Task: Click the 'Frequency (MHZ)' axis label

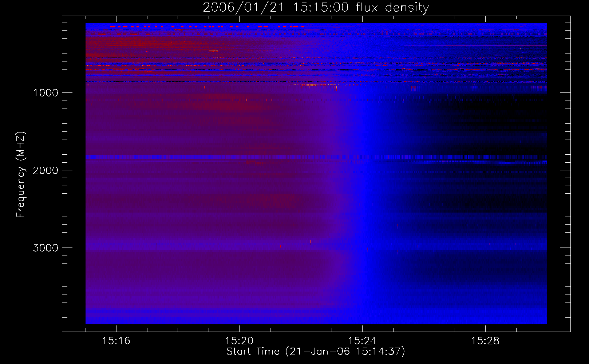Action: coord(21,175)
